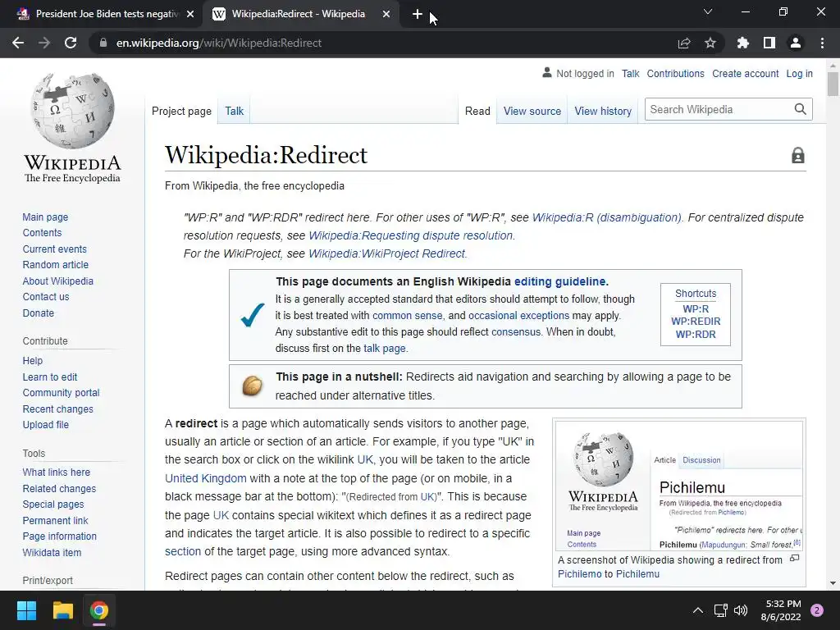Open the user Talk link at top
The image size is (840, 630).
coord(631,73)
